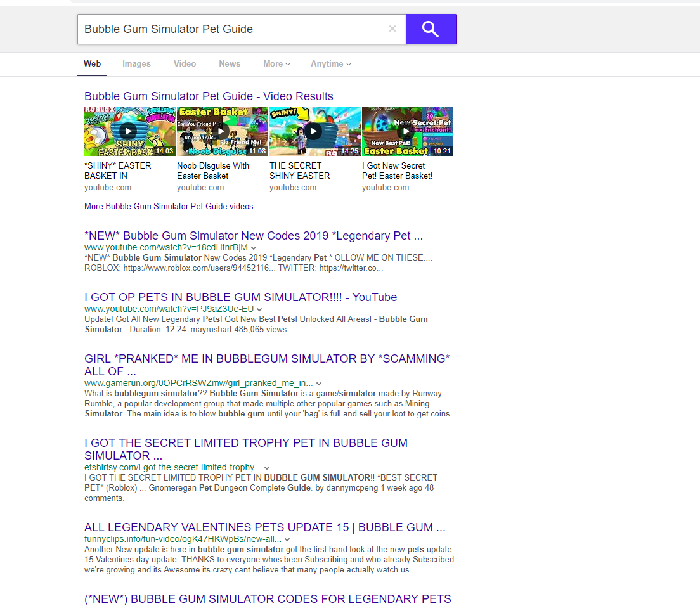Image resolution: width=700 pixels, height=613 pixels.
Task: Click youtube.com source under THE SECRET SHINY EASTER
Action: (x=293, y=188)
